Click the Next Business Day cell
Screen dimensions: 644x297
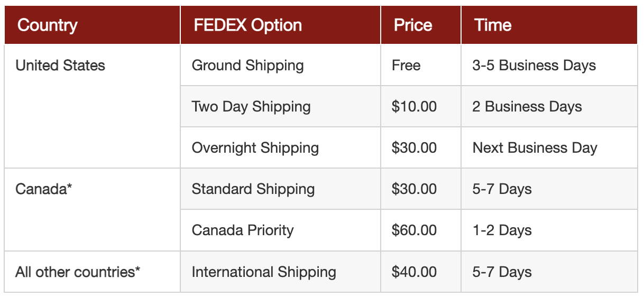tap(549, 147)
